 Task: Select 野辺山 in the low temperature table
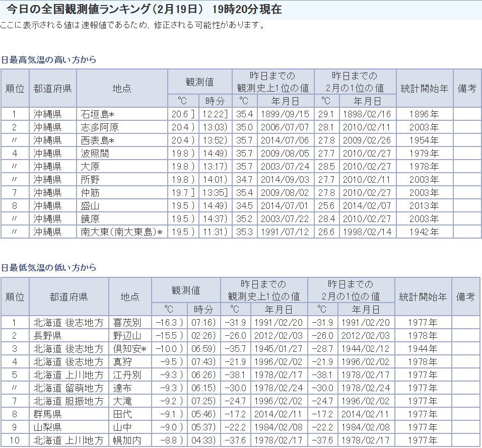127,336
